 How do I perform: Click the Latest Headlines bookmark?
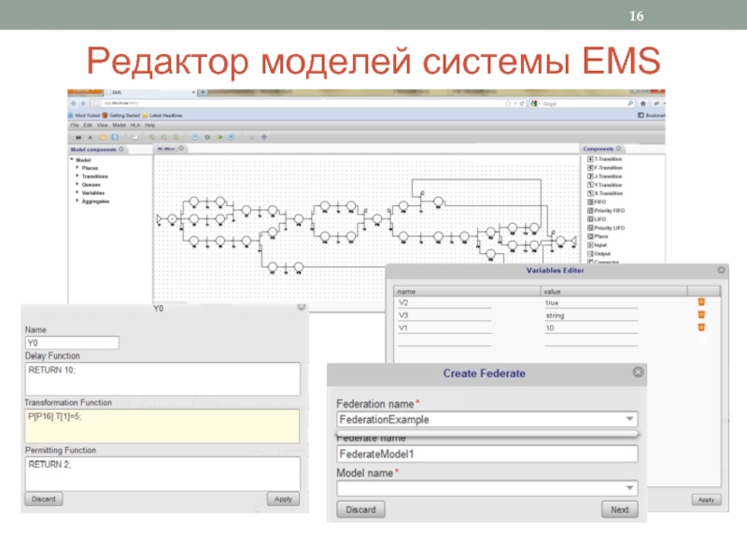click(162, 115)
